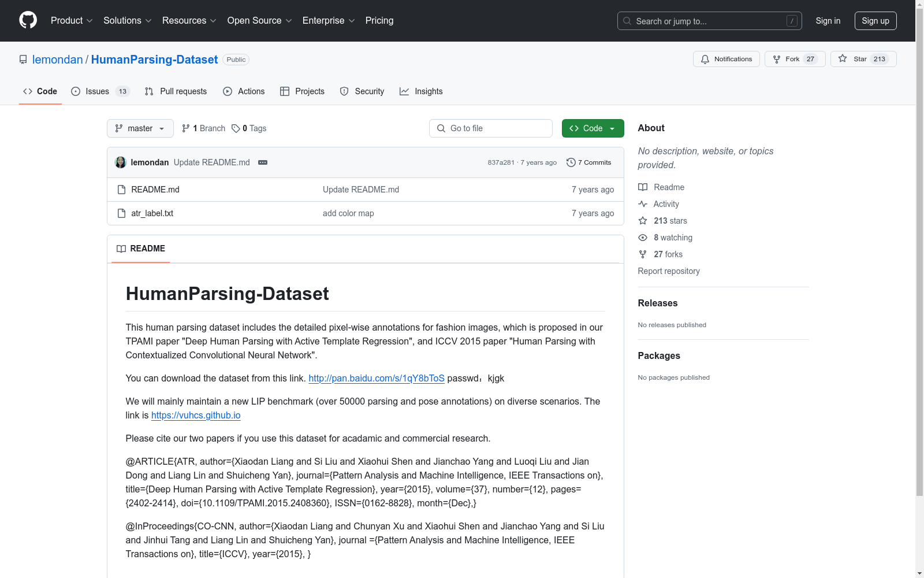Click the 837a281 commit hash

pyautogui.click(x=501, y=162)
